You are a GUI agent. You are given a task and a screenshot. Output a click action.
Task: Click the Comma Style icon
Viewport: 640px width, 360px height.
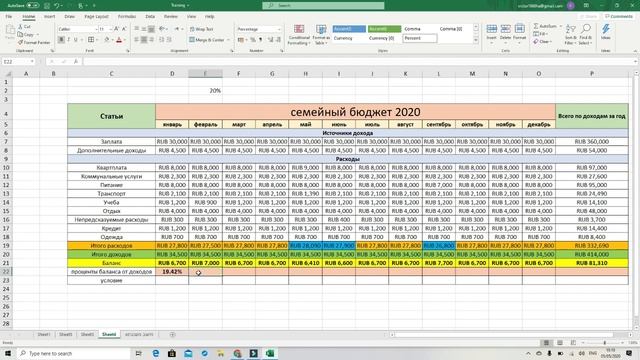(260, 40)
